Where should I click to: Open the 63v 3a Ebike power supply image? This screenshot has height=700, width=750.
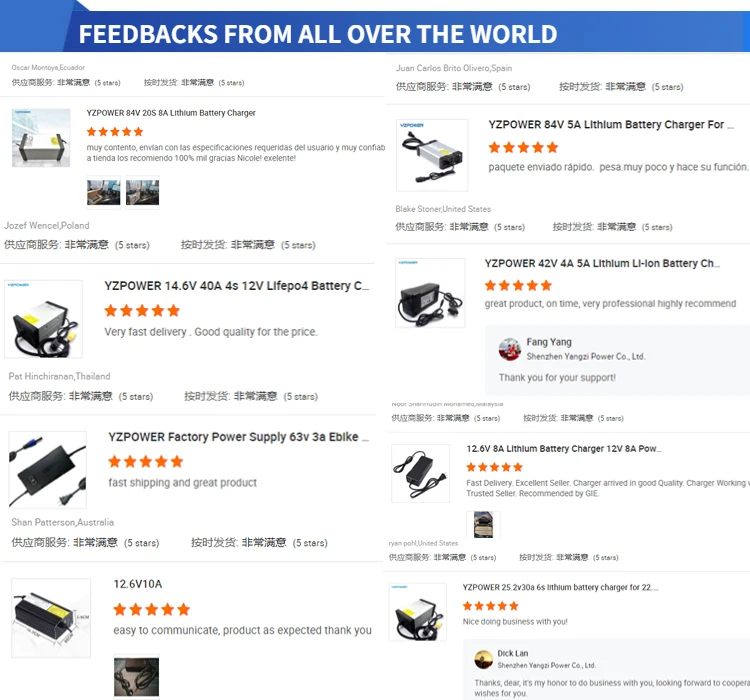coord(48,469)
